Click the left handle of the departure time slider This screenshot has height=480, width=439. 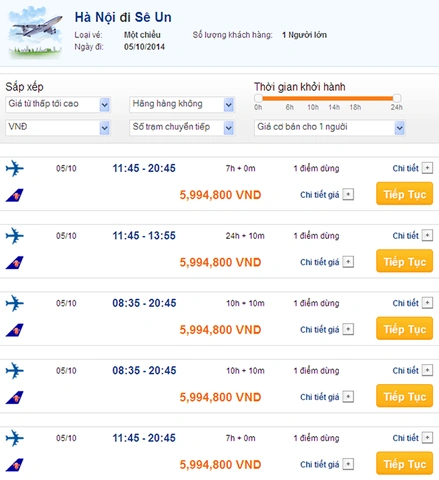[258, 98]
